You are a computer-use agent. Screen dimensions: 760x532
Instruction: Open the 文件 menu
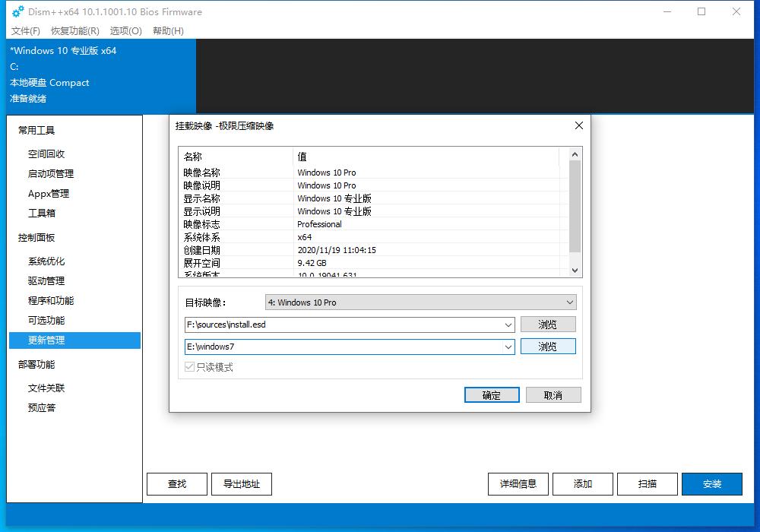pyautogui.click(x=25, y=31)
